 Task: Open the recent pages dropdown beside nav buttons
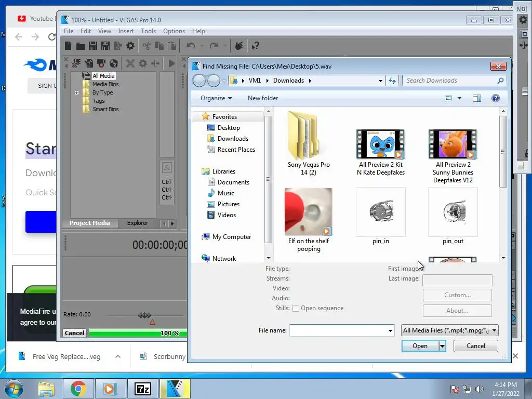(224, 81)
